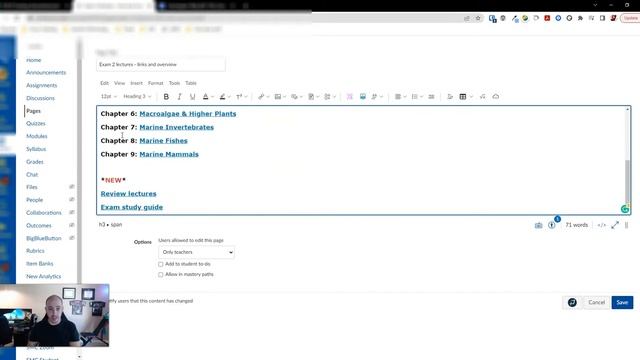Click the clear formatting toolbar icon
Image resolution: width=640 pixels, height=360 pixels.
point(450,97)
